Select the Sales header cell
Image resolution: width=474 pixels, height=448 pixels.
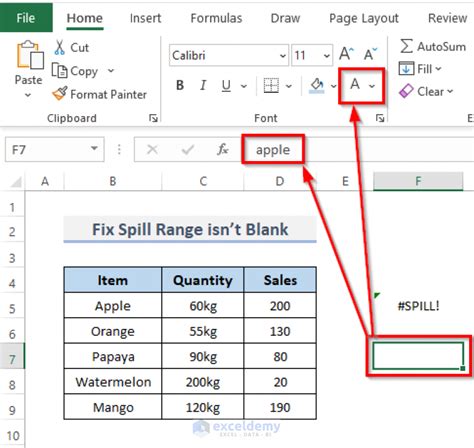pos(280,280)
